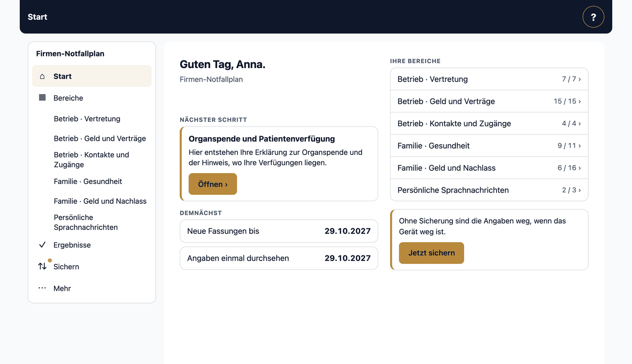Open Betrieb · Geld und Verträge 15 / 15 row
The height and width of the screenshot is (364, 632).
489,101
